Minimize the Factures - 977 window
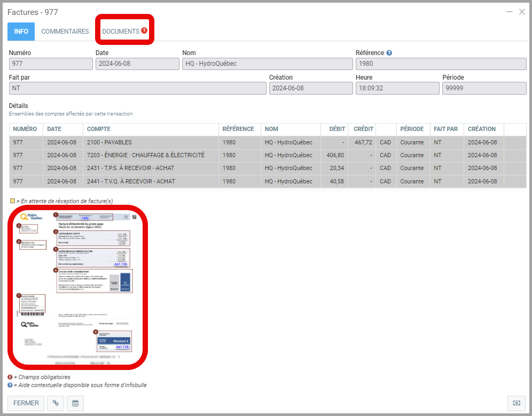Screen dimensions: 532x416 (x=509, y=12)
